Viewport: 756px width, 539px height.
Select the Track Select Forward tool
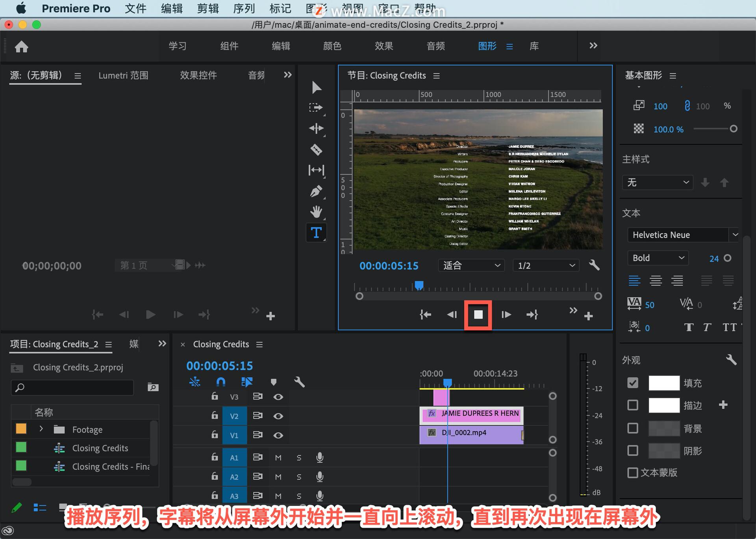316,107
